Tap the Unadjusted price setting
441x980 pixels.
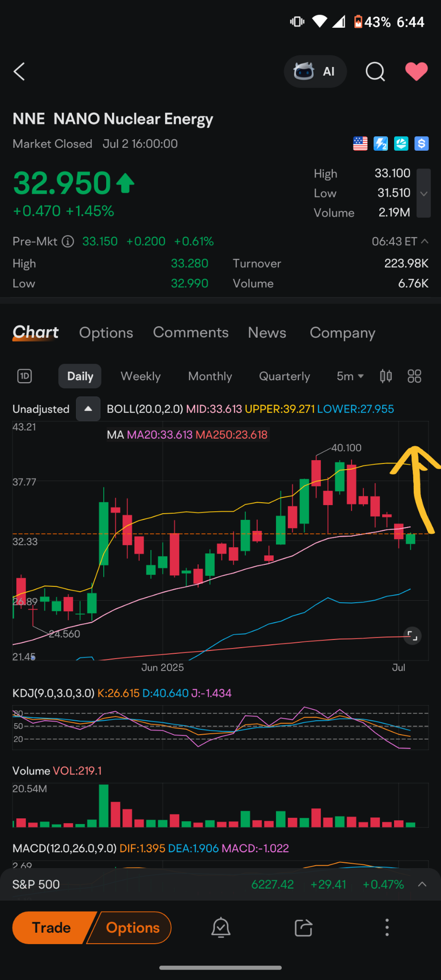coord(41,409)
